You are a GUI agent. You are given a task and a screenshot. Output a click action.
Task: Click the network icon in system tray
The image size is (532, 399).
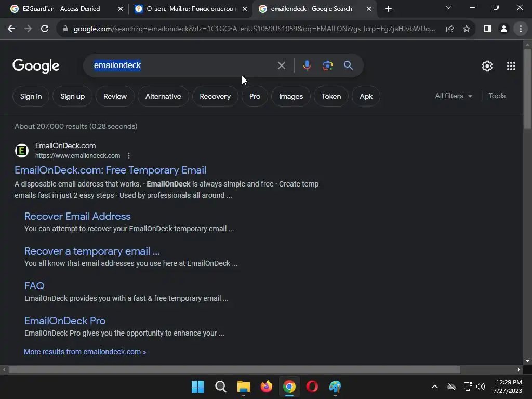pyautogui.click(x=468, y=387)
